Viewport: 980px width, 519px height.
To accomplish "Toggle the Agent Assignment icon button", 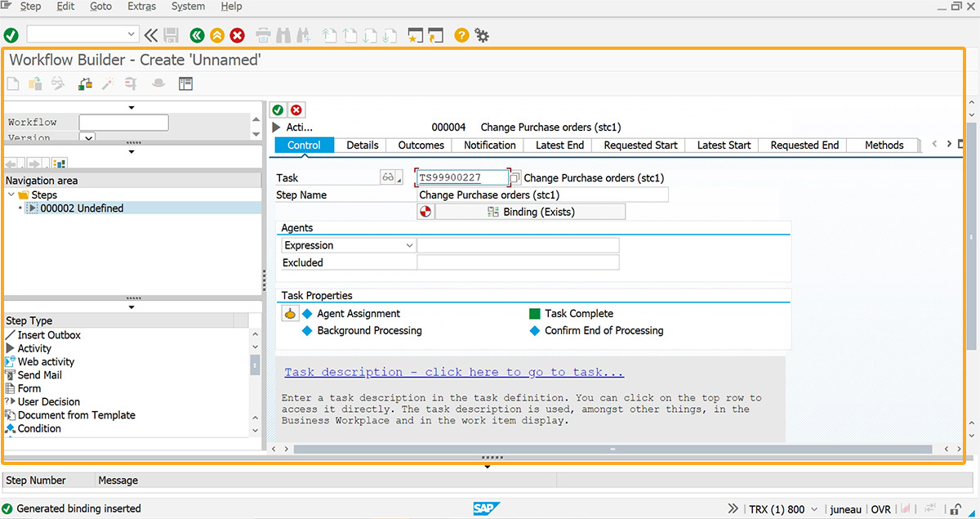I will coord(290,314).
